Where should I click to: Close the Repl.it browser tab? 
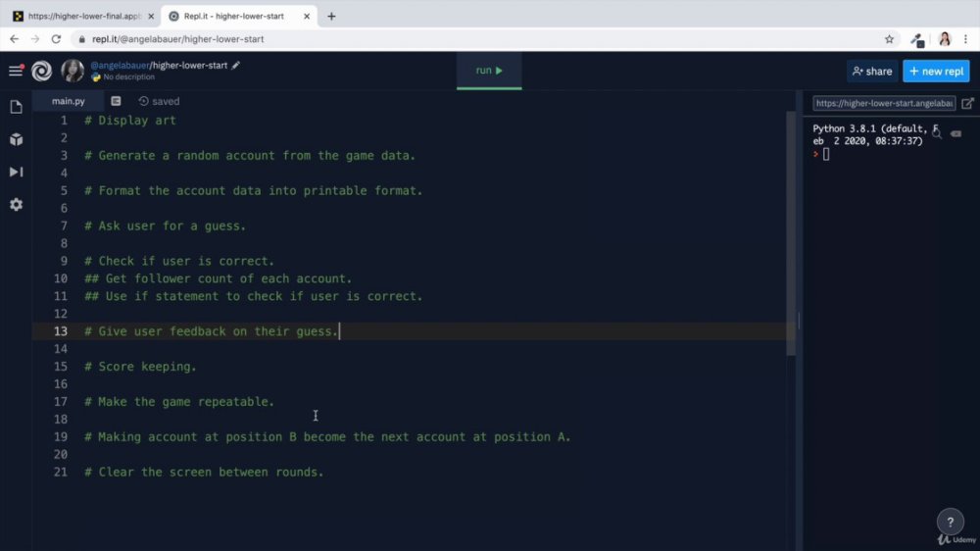click(306, 17)
